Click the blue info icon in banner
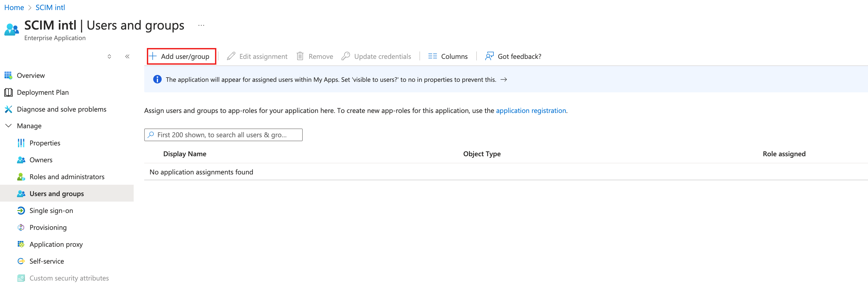The width and height of the screenshot is (868, 285). coord(157,79)
